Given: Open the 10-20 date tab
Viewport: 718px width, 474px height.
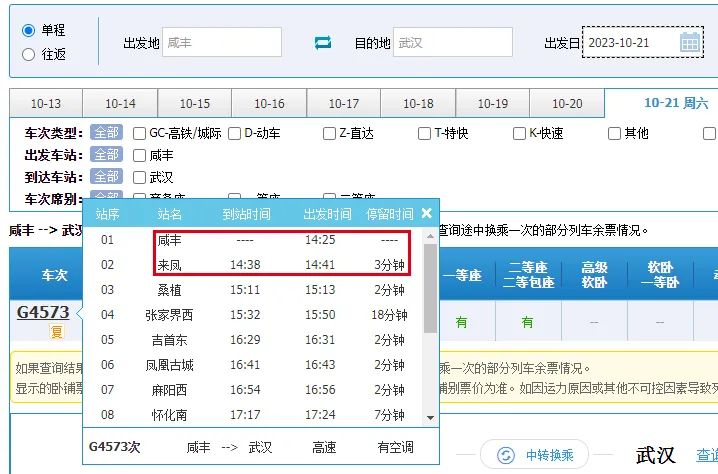Looking at the screenshot, I should (x=567, y=104).
